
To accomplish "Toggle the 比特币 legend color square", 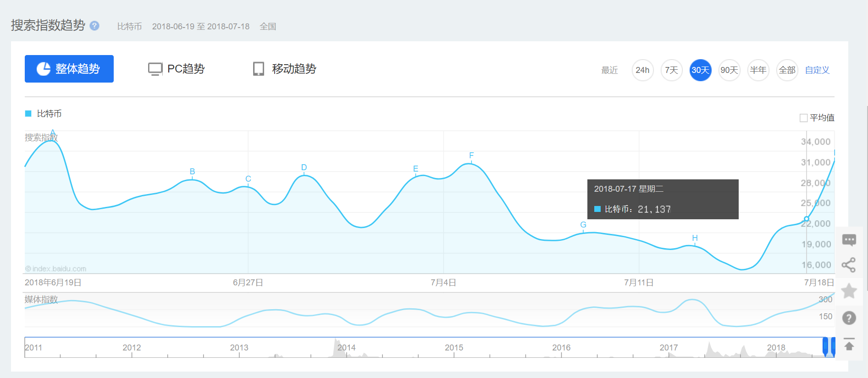I will 28,113.
